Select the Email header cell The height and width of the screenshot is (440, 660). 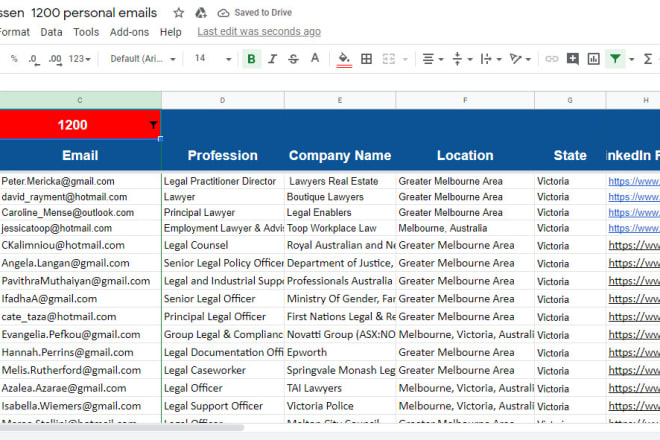(80, 155)
